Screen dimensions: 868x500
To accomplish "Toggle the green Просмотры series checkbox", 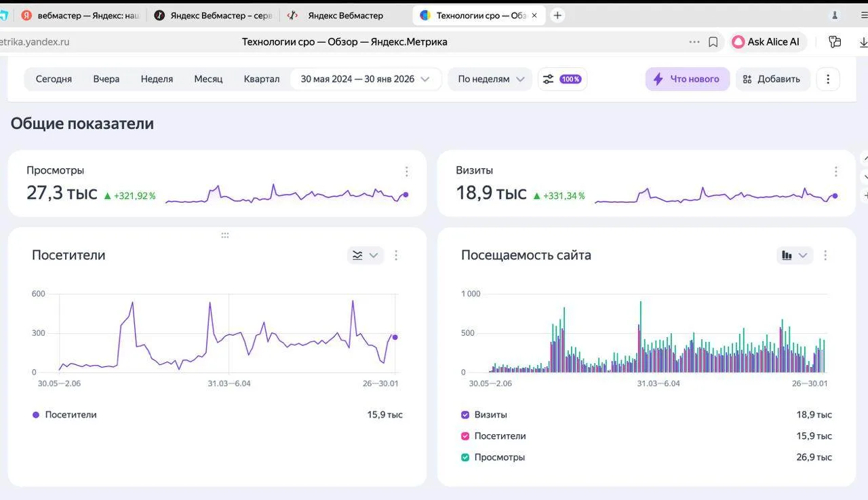I will [465, 457].
